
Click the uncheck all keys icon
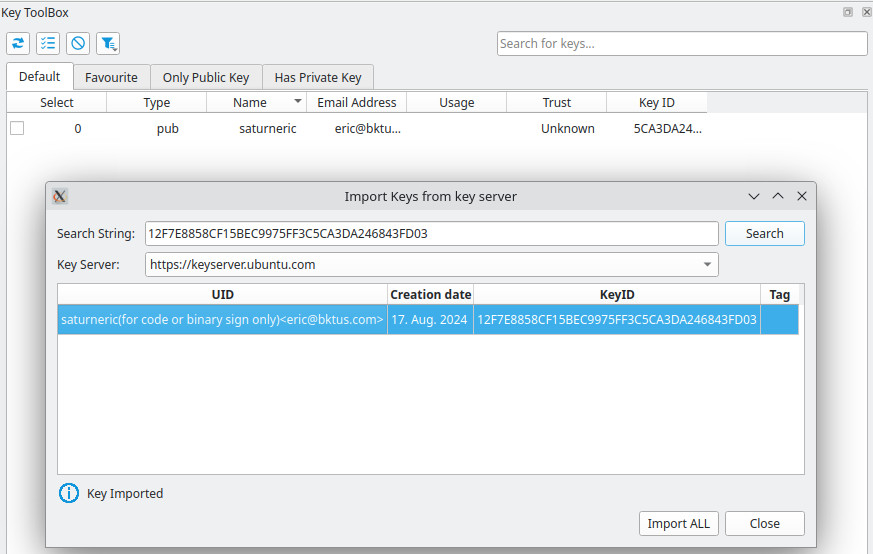78,43
